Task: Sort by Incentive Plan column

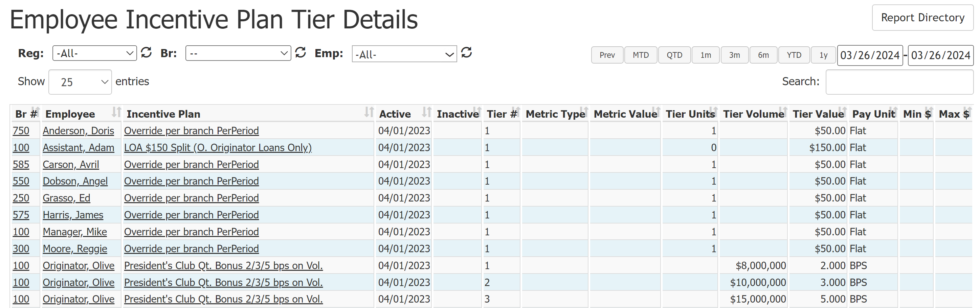Action: [248, 113]
